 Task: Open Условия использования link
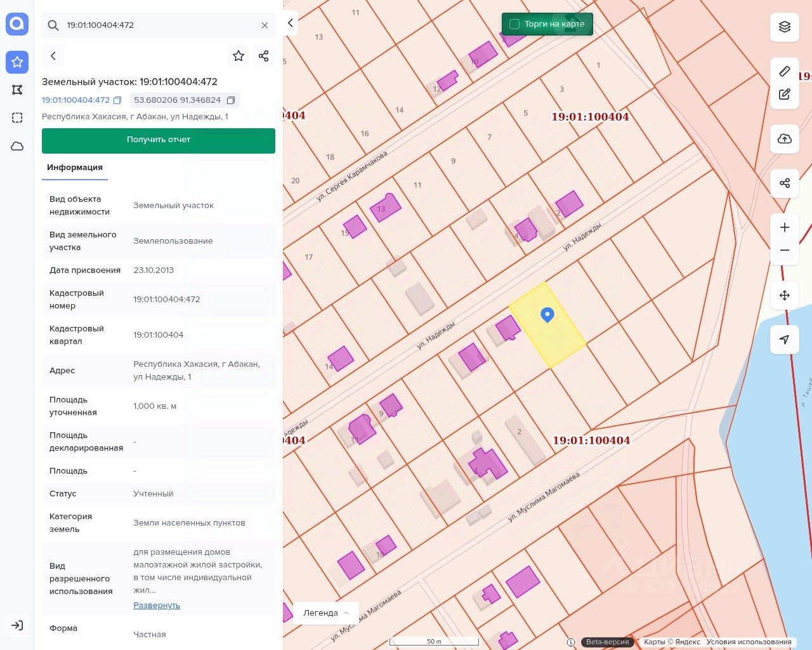point(749,642)
